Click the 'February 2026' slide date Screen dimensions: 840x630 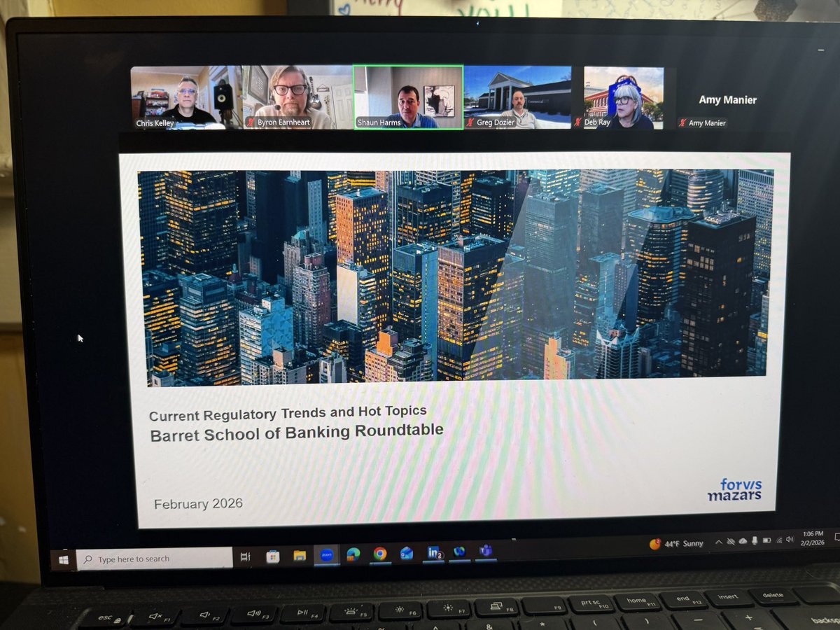click(198, 503)
